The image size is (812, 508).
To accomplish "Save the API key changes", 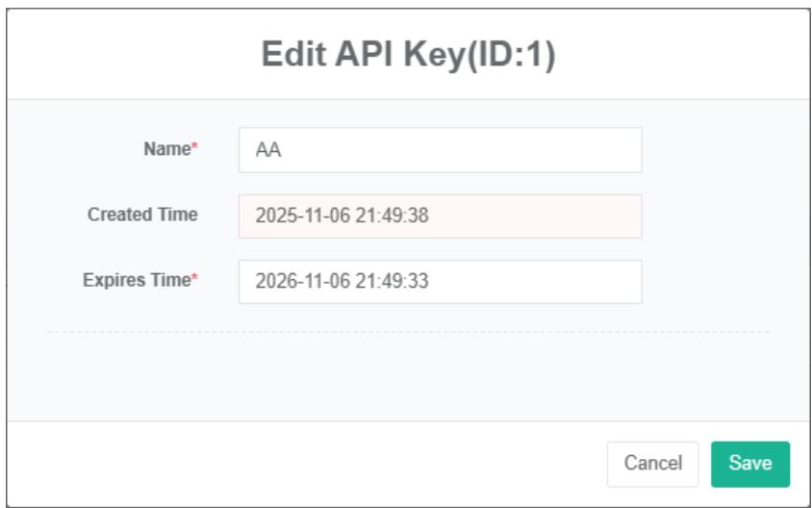I will pos(750,464).
